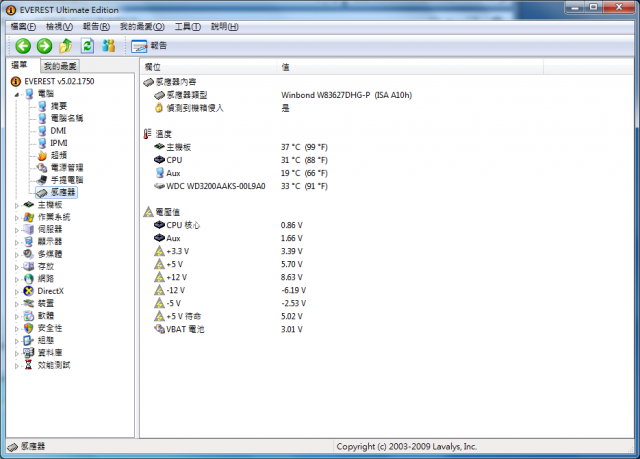Go back with the green left arrow

(x=23, y=46)
